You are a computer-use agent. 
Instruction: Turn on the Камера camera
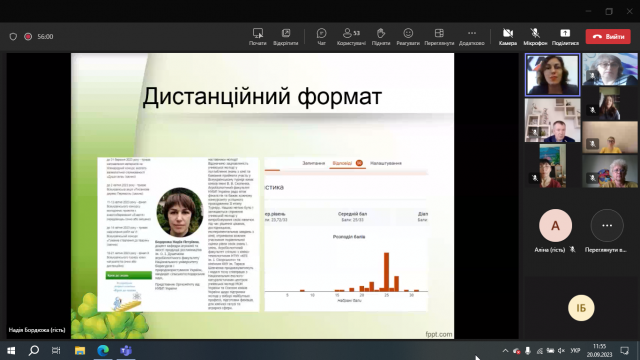click(508, 37)
